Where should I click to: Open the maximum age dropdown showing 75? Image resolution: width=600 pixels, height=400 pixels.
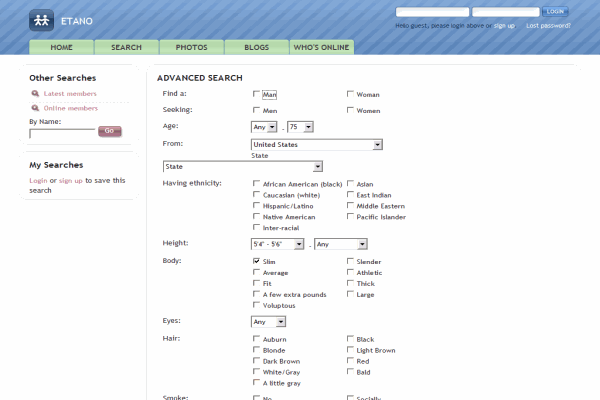pyautogui.click(x=300, y=127)
